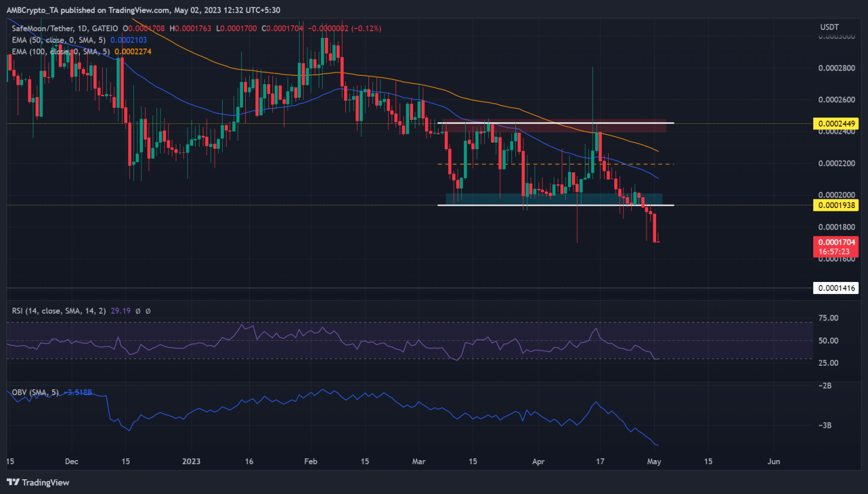Select the second Ø symbol in RSI legend
The width and height of the screenshot is (868, 494).
[147, 311]
